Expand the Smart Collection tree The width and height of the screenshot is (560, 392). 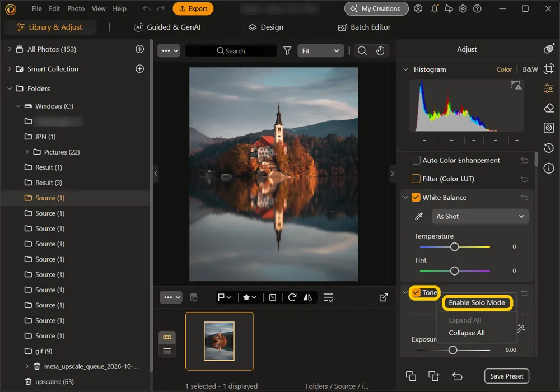(10, 69)
